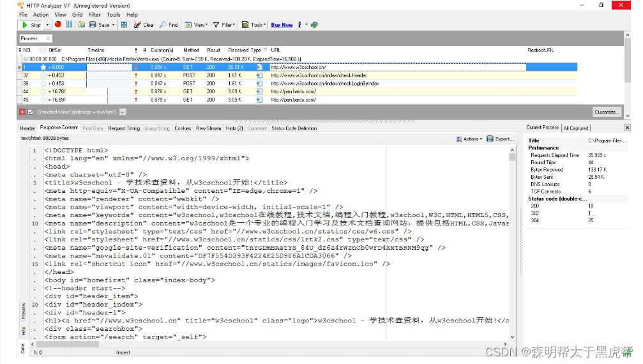Click the Process grouping box
Viewport: 643px width, 364px height.
click(35, 38)
